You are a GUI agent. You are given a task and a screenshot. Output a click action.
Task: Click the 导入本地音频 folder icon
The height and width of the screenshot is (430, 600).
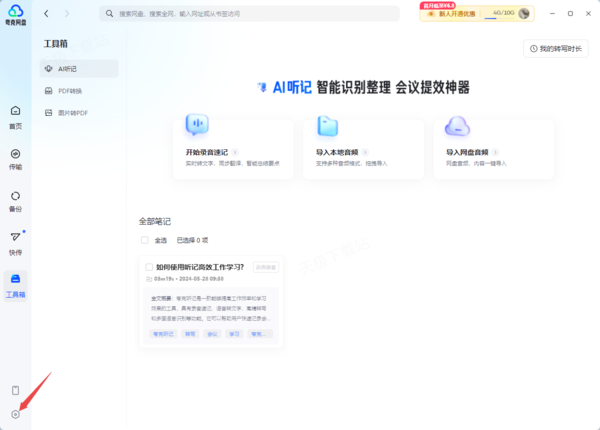(x=328, y=125)
